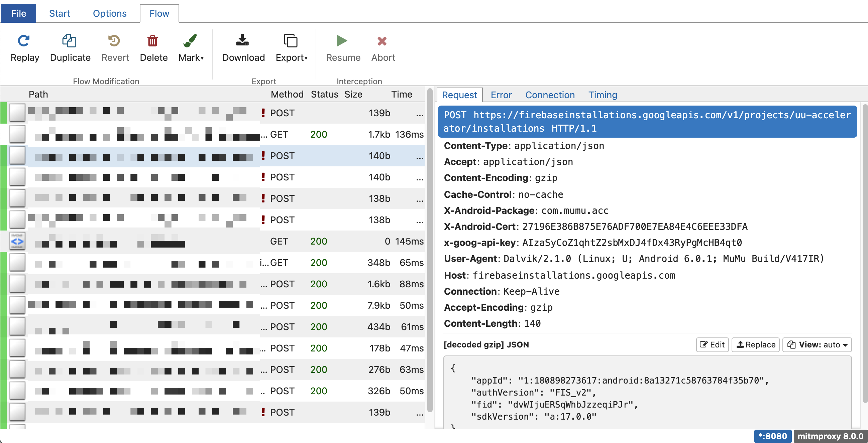
Task: Click the code icon on the GET 145ms row
Action: click(x=17, y=241)
